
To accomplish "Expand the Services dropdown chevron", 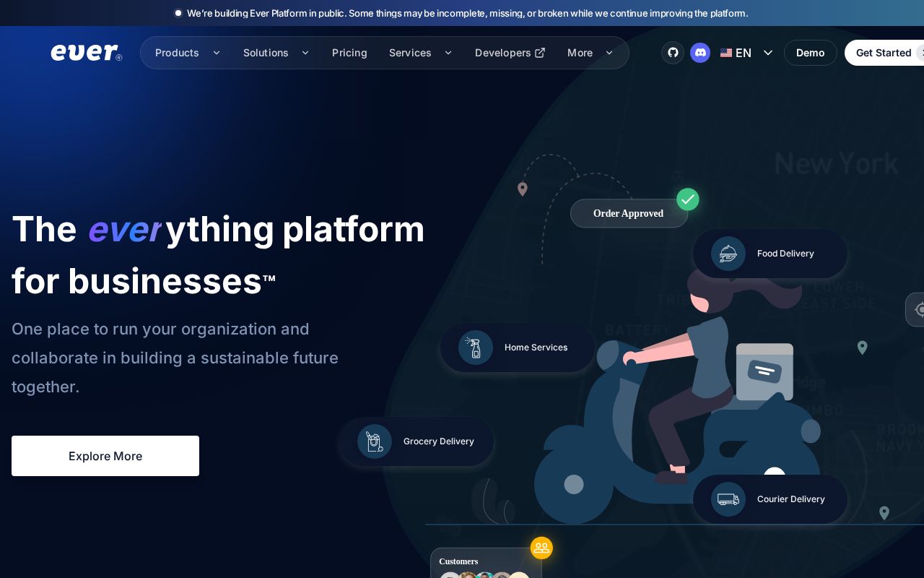I will point(448,53).
